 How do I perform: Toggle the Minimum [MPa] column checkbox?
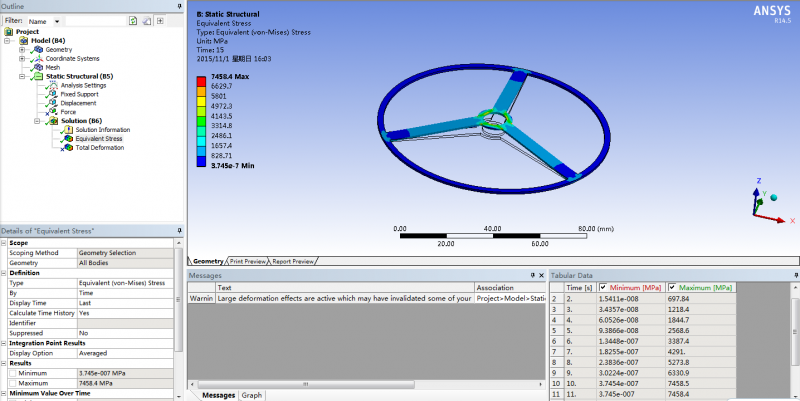[603, 287]
